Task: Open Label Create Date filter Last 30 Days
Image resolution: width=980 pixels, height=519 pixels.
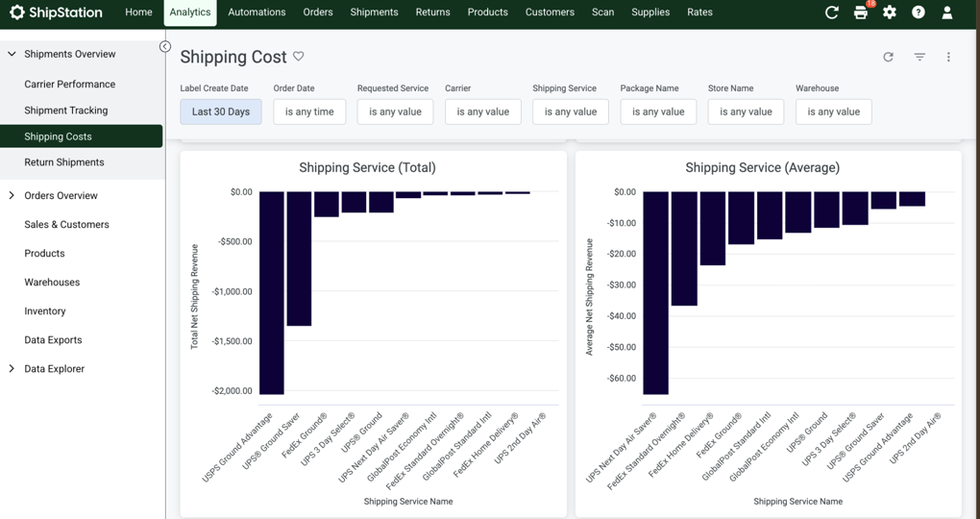Action: (x=221, y=111)
